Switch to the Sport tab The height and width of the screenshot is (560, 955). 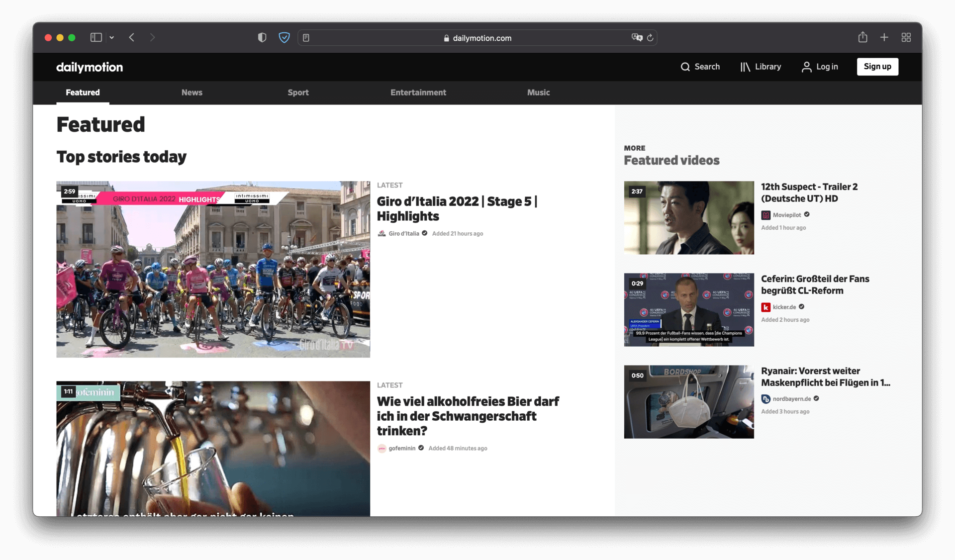[298, 93]
